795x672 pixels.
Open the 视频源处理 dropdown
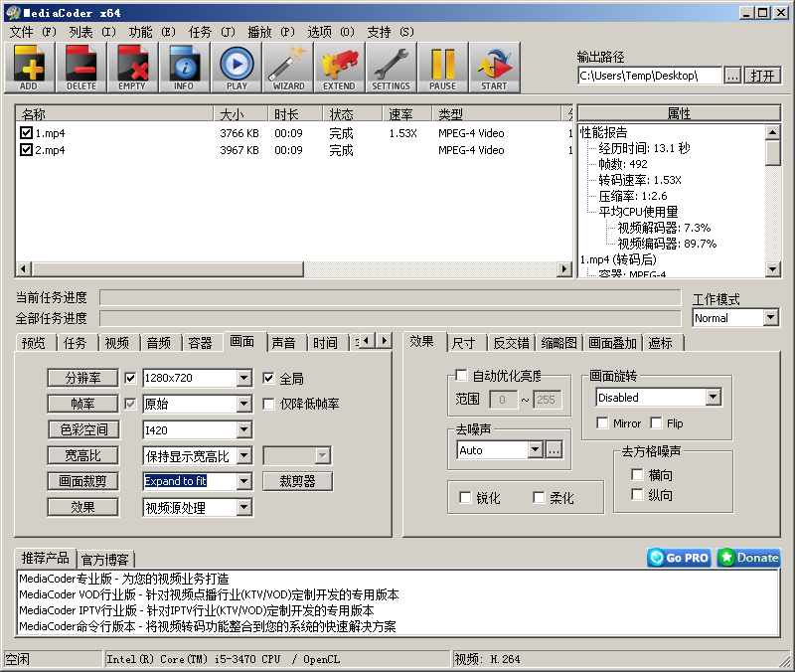[244, 507]
